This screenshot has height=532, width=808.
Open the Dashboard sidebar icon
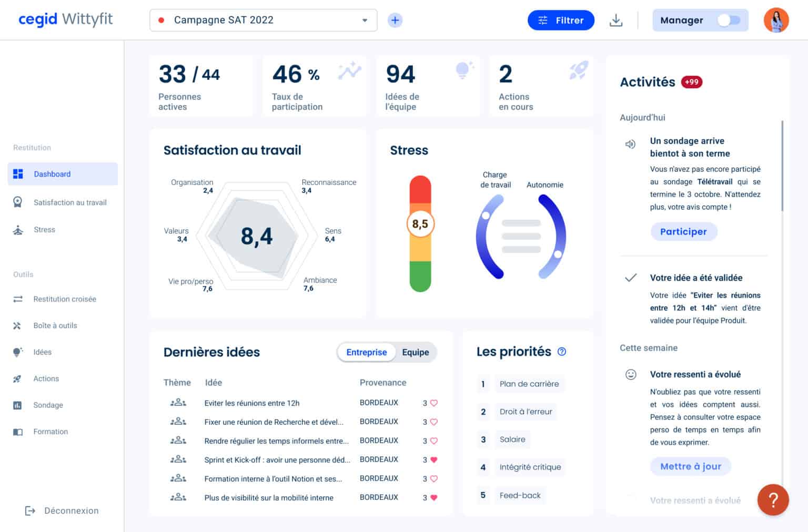pyautogui.click(x=19, y=174)
